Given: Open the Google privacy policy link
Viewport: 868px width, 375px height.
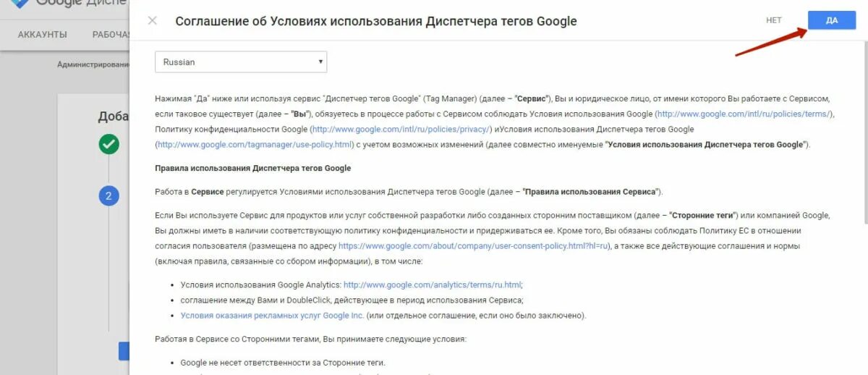Looking at the screenshot, I should pyautogui.click(x=401, y=129).
